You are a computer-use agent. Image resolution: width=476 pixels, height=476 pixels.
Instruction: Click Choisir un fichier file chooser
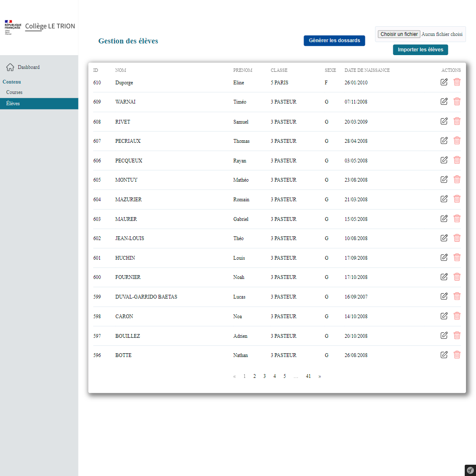399,34
